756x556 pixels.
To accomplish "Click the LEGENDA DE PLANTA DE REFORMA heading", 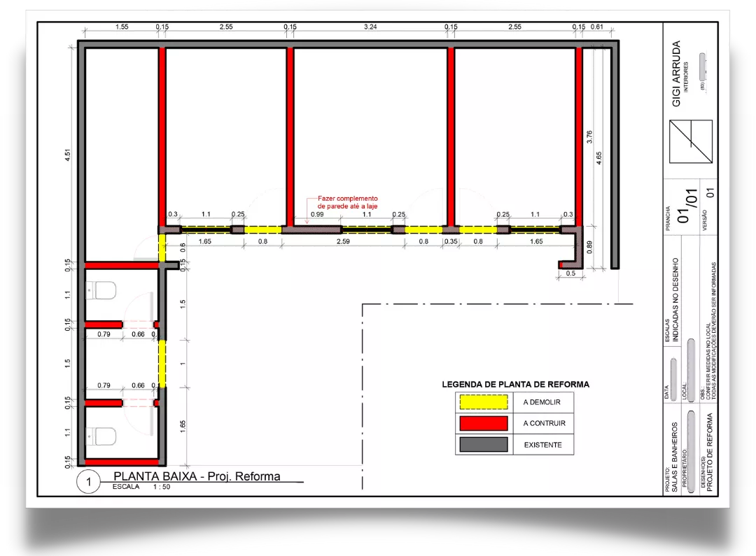I will [515, 384].
